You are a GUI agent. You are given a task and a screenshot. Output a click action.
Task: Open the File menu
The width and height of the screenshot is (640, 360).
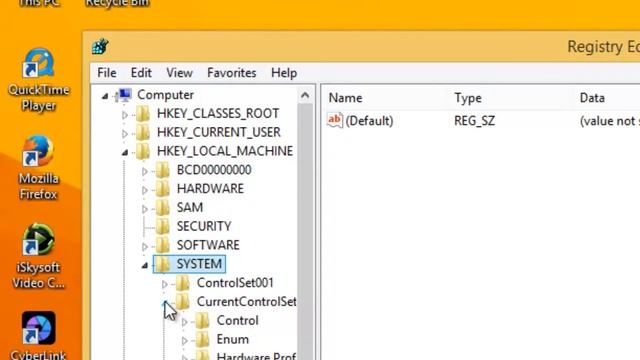(107, 73)
